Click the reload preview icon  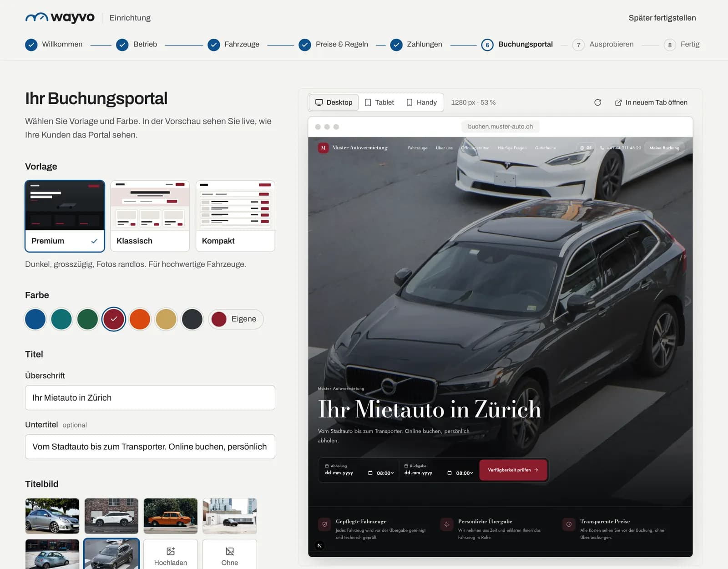(x=598, y=102)
